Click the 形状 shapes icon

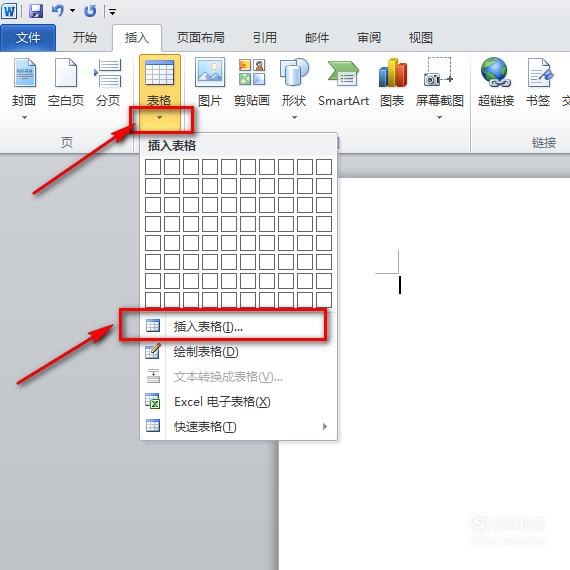pos(294,72)
